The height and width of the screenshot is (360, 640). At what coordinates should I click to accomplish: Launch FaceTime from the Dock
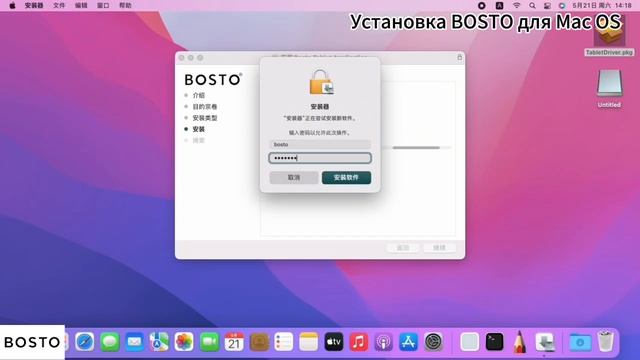tap(209, 342)
